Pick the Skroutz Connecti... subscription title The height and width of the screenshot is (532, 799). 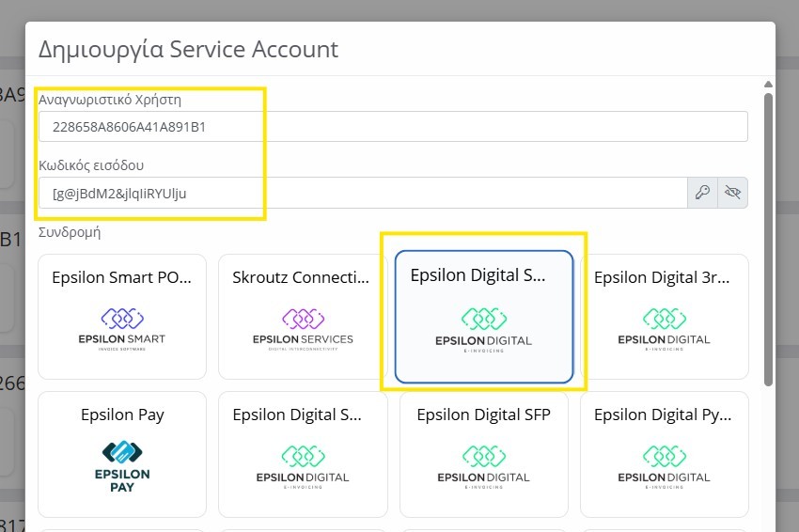303,277
